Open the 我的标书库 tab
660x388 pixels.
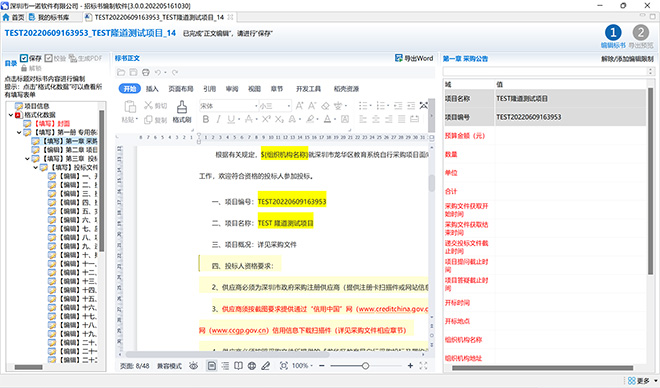point(49,17)
